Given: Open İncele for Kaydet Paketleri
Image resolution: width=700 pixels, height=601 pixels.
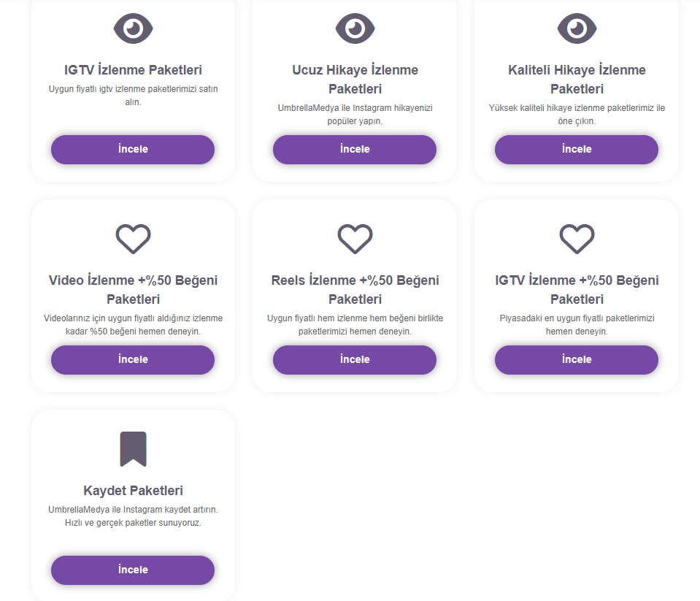Looking at the screenshot, I should [x=133, y=570].
